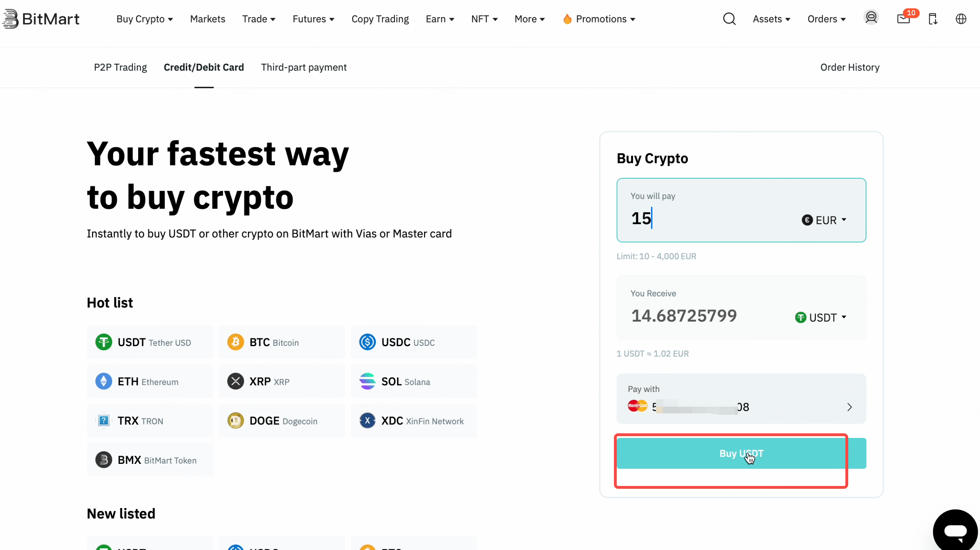Expand the USDT receive coin dropdown
The image size is (980, 550).
coord(820,317)
